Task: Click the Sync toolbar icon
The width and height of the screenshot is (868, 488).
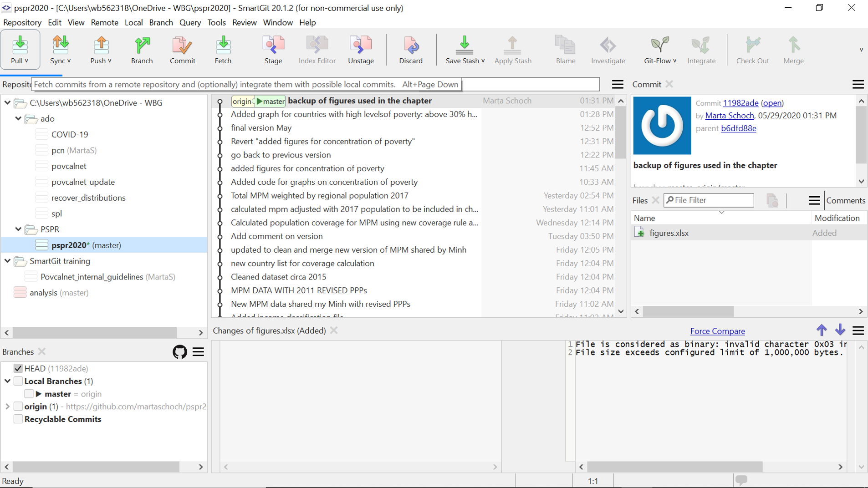Action: [61, 45]
